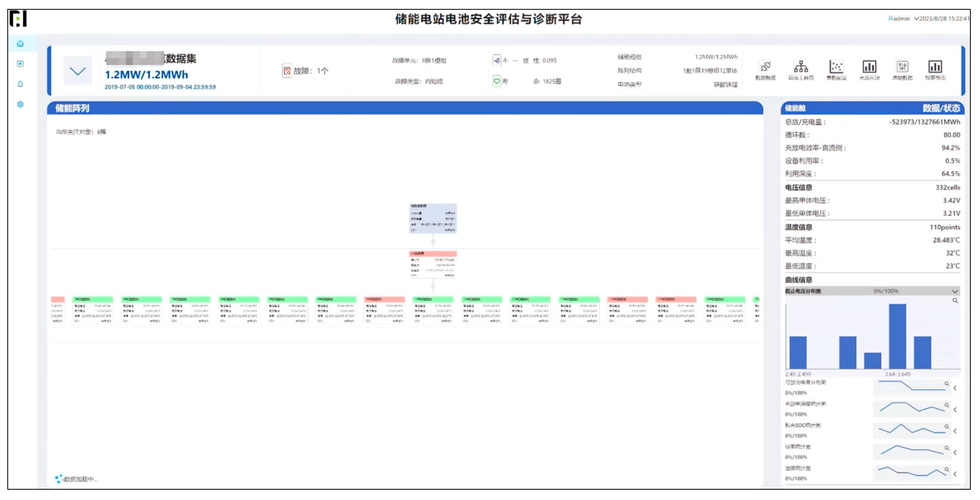This screenshot has height=500, width=980.
Task: Expand the 温度统计图 row arrow
Action: pos(955,474)
